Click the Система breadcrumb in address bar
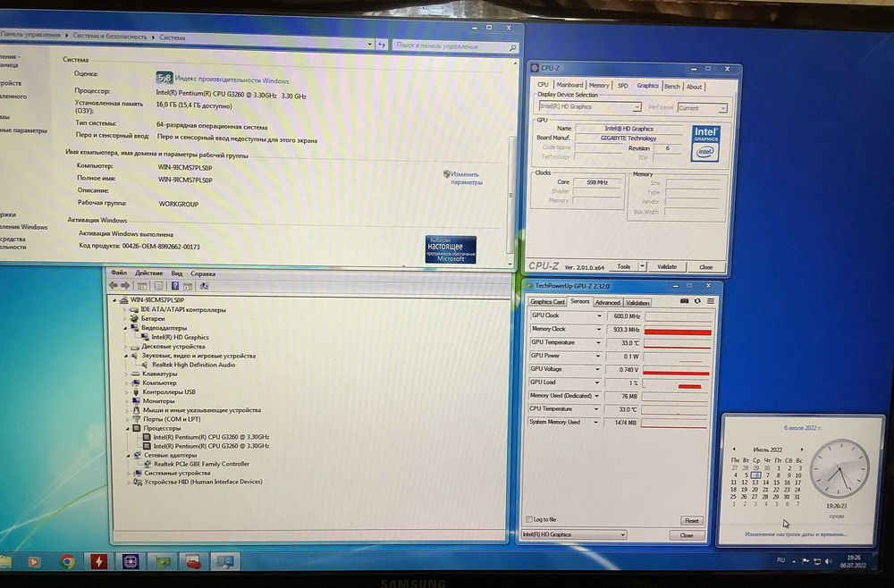The width and height of the screenshot is (894, 588). pos(173,38)
